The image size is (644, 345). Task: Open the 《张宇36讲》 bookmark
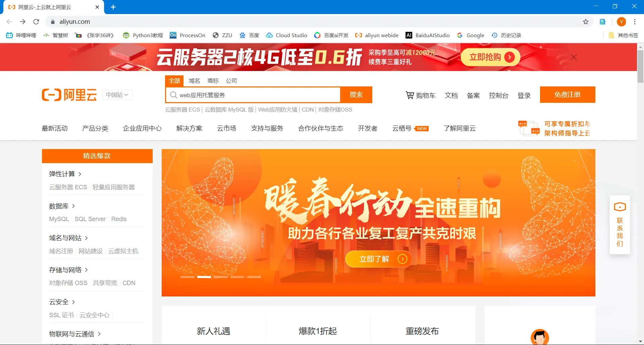(95, 35)
